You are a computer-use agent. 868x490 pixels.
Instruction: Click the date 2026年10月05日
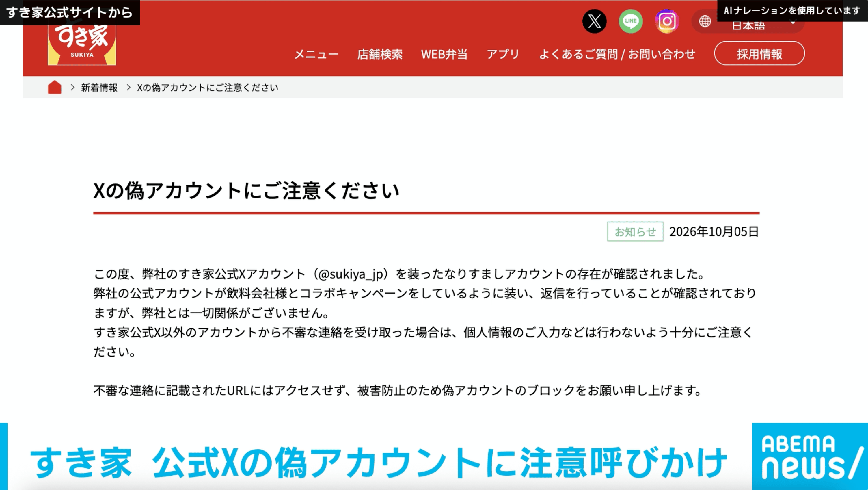coord(714,232)
